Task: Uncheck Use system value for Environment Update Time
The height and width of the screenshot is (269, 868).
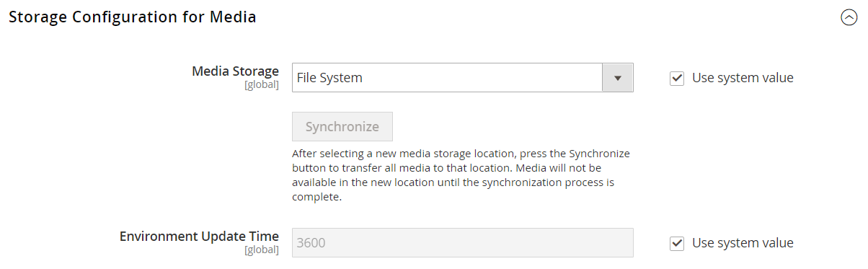Action: tap(677, 243)
